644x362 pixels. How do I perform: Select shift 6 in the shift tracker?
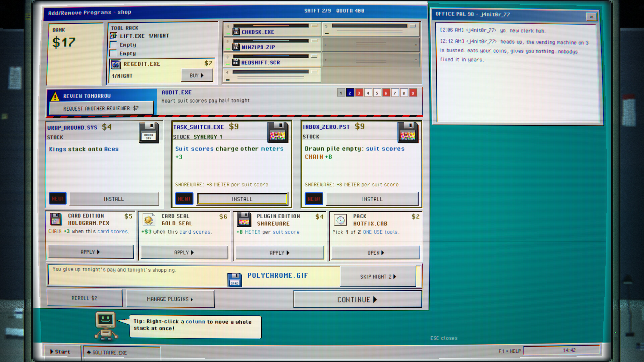pyautogui.click(x=386, y=93)
